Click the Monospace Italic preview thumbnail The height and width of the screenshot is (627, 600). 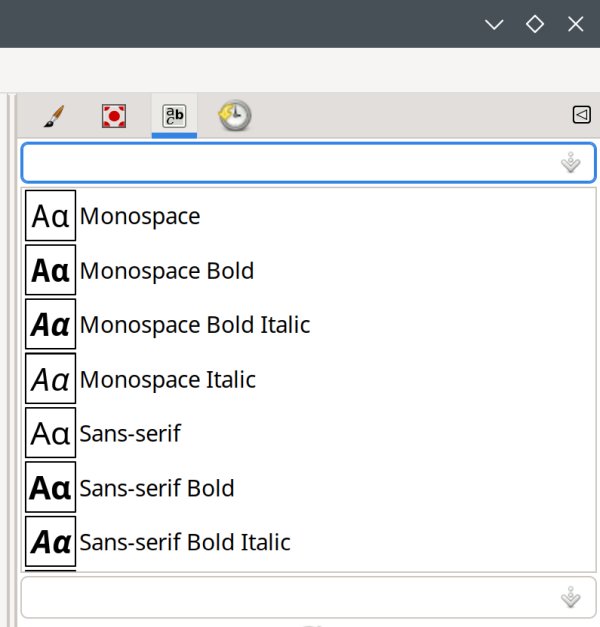[x=50, y=379]
